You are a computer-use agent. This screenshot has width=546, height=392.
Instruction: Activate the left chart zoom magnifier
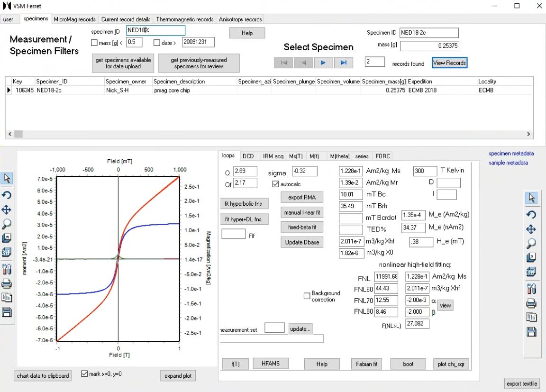pyautogui.click(x=7, y=224)
